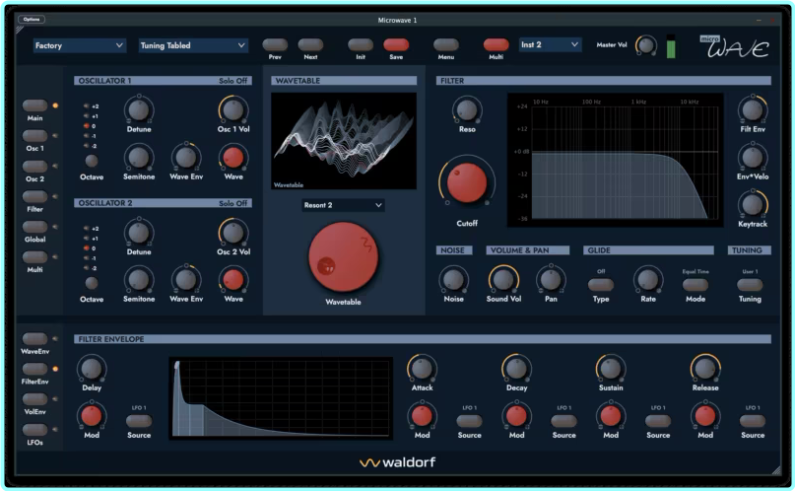795x491 pixels.
Task: Switch to the Osc 2 page tab
Action: (35, 166)
